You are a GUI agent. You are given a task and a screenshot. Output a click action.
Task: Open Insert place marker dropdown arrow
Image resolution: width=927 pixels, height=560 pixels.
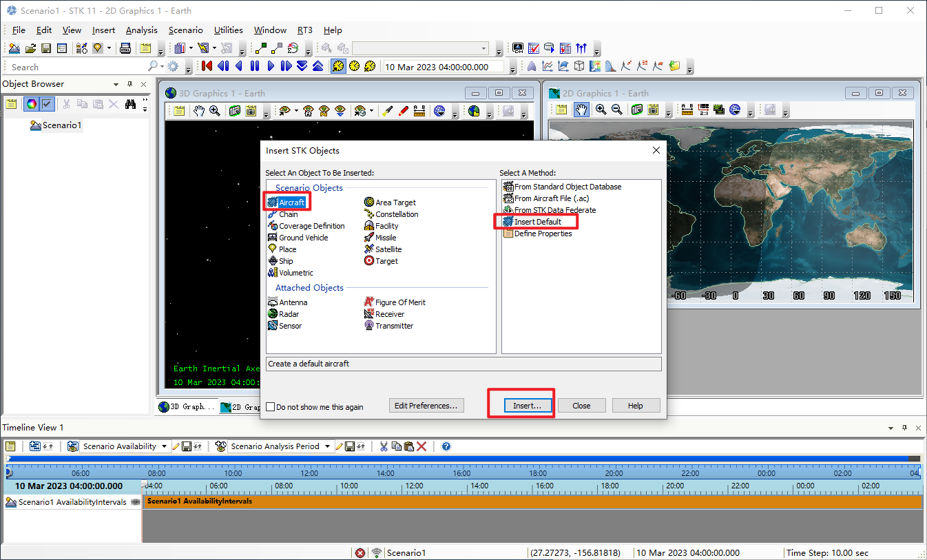pyautogui.click(x=108, y=48)
